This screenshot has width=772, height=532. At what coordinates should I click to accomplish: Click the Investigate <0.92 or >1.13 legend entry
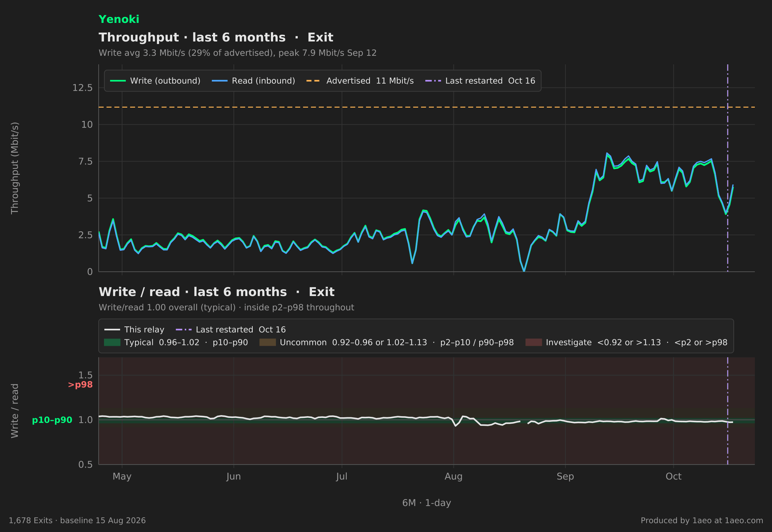(626, 343)
